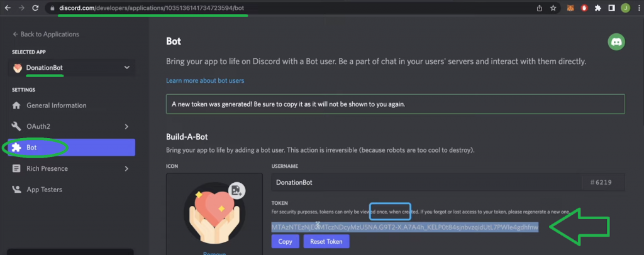Image resolution: width=644 pixels, height=255 pixels.
Task: Open the Chrome profile avatar J
Action: click(x=625, y=8)
